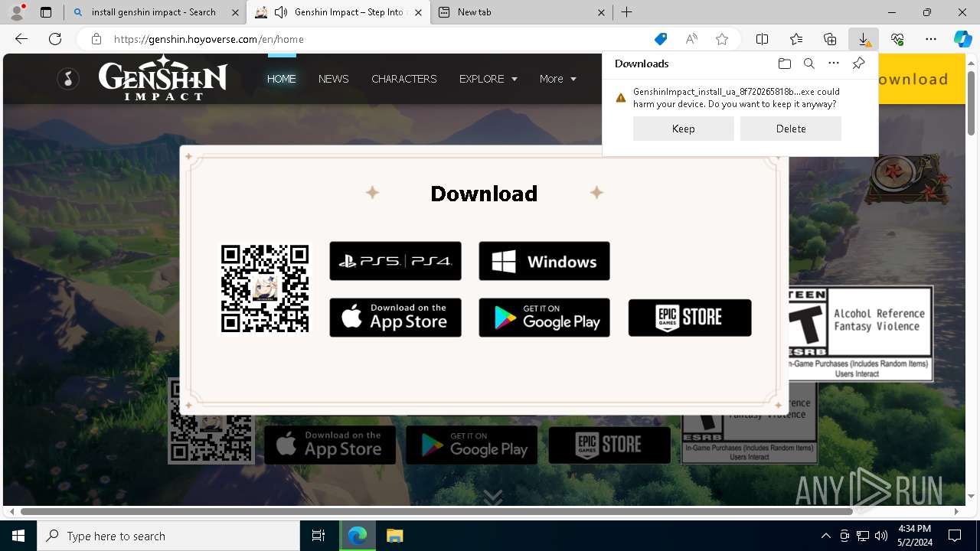Click the scroll-down double chevron on the page
The height and width of the screenshot is (551, 980).
tap(493, 497)
